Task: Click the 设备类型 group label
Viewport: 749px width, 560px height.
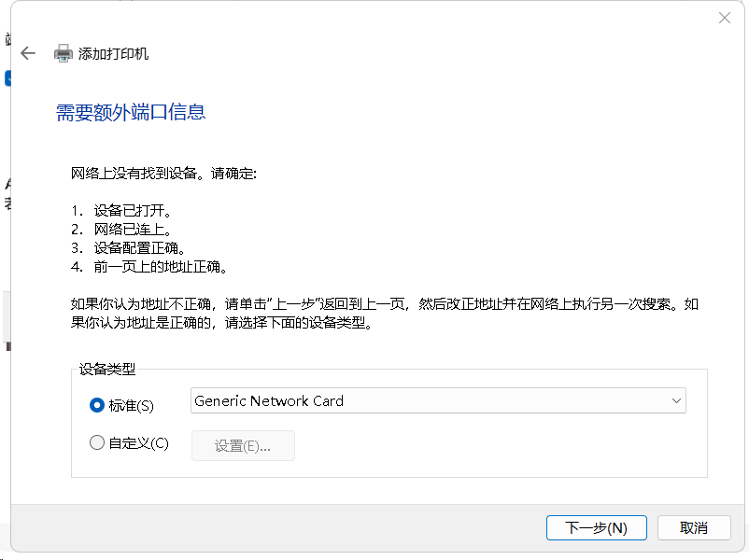Action: pos(107,369)
